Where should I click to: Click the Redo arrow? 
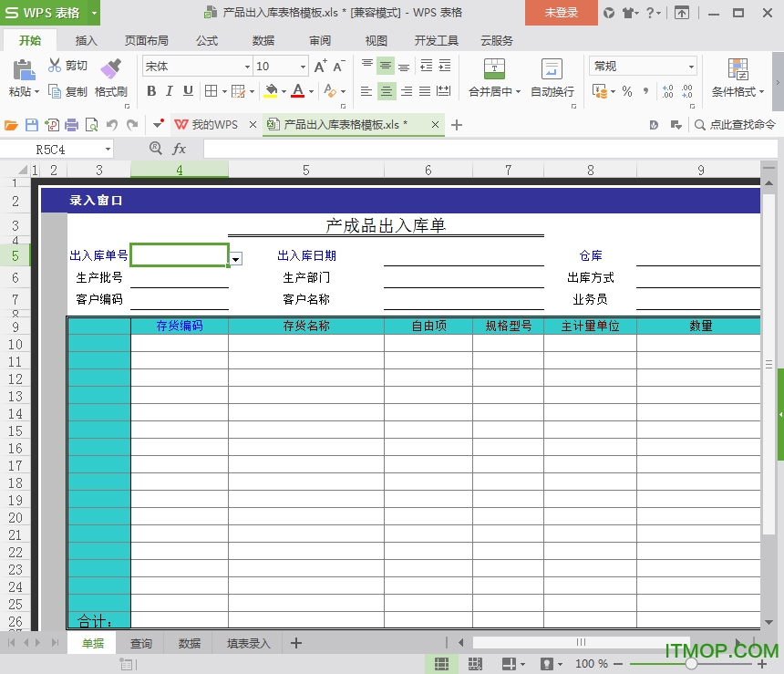coord(132,125)
